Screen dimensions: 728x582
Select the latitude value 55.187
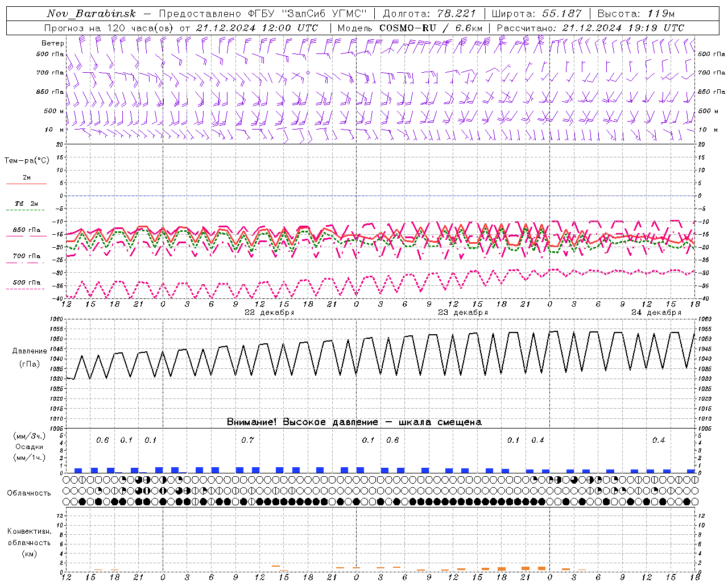(x=561, y=14)
